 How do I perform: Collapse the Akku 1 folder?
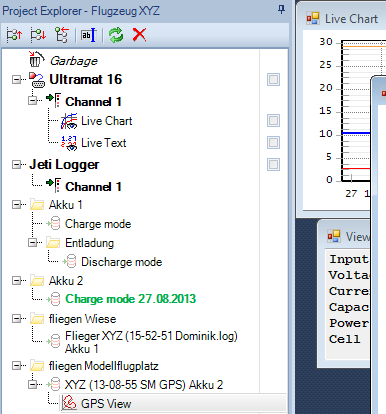(x=16, y=204)
